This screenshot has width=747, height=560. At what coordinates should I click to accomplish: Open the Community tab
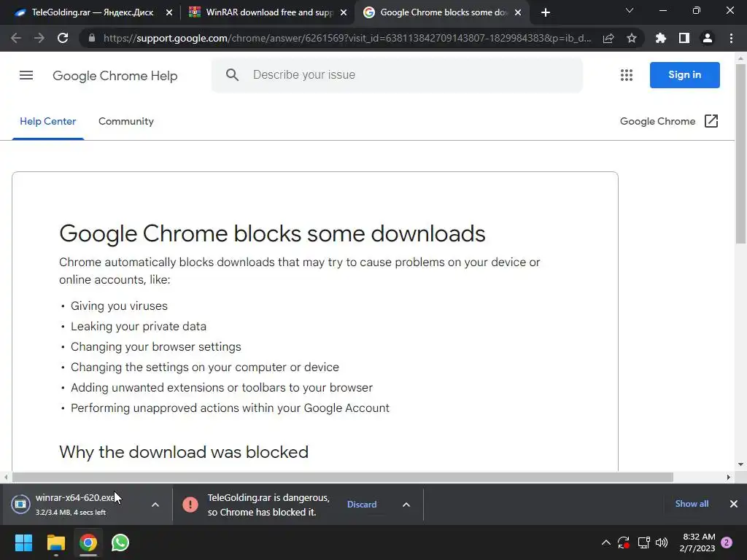[125, 121]
